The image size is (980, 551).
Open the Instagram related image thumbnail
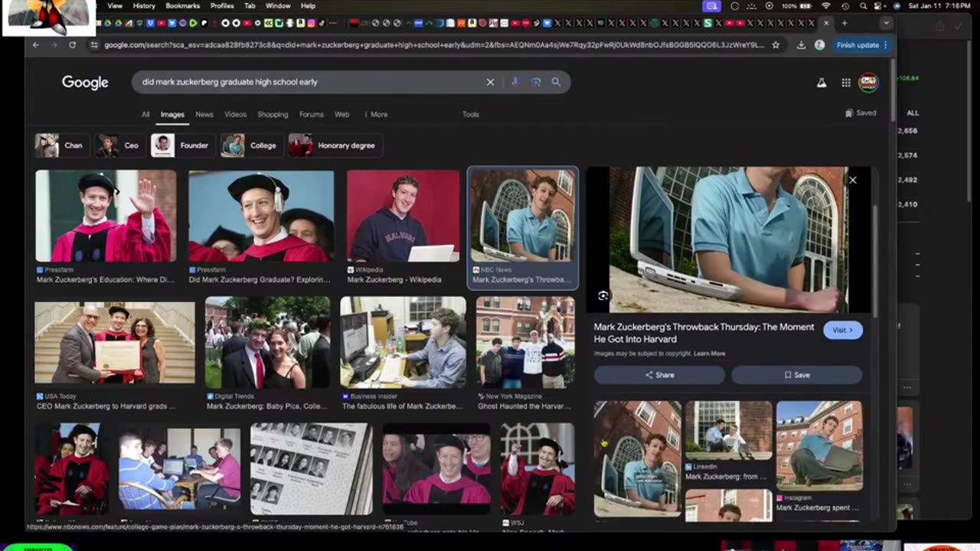(819, 445)
